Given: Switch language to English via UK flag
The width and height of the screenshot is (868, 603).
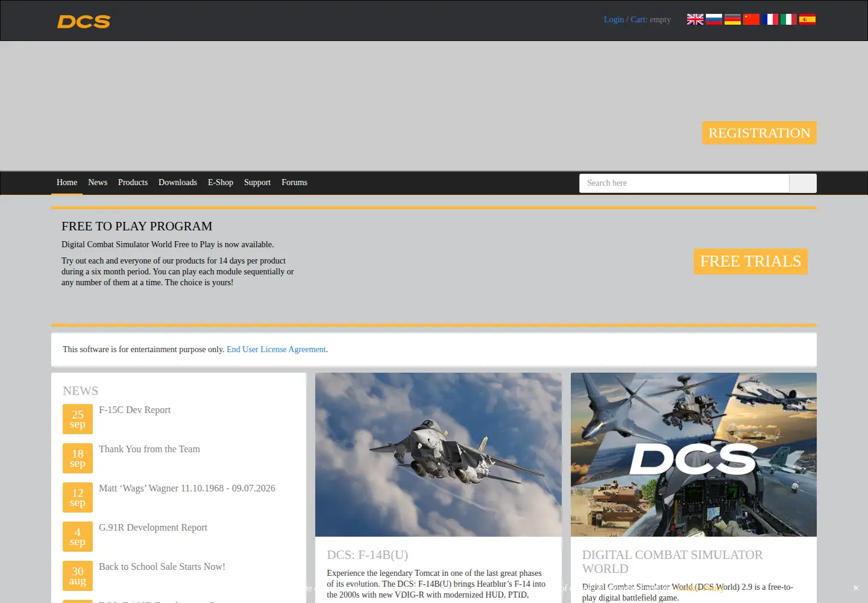Looking at the screenshot, I should click(695, 19).
